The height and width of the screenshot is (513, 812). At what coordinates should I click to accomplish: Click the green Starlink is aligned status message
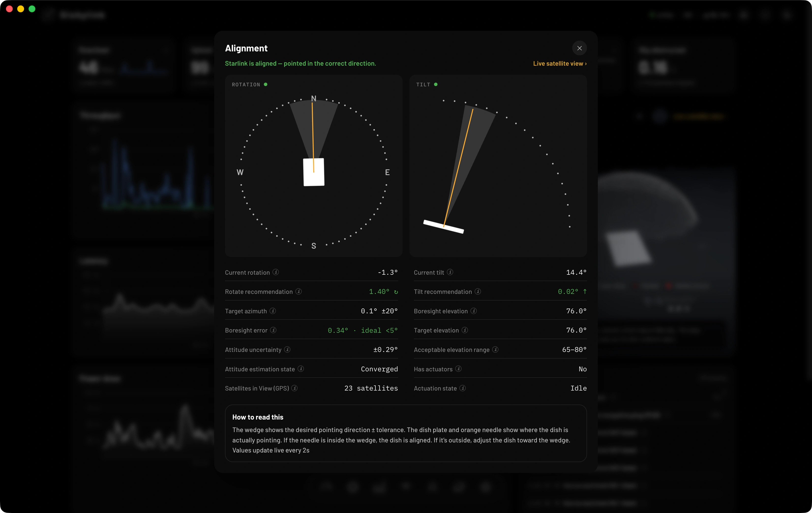click(x=301, y=63)
